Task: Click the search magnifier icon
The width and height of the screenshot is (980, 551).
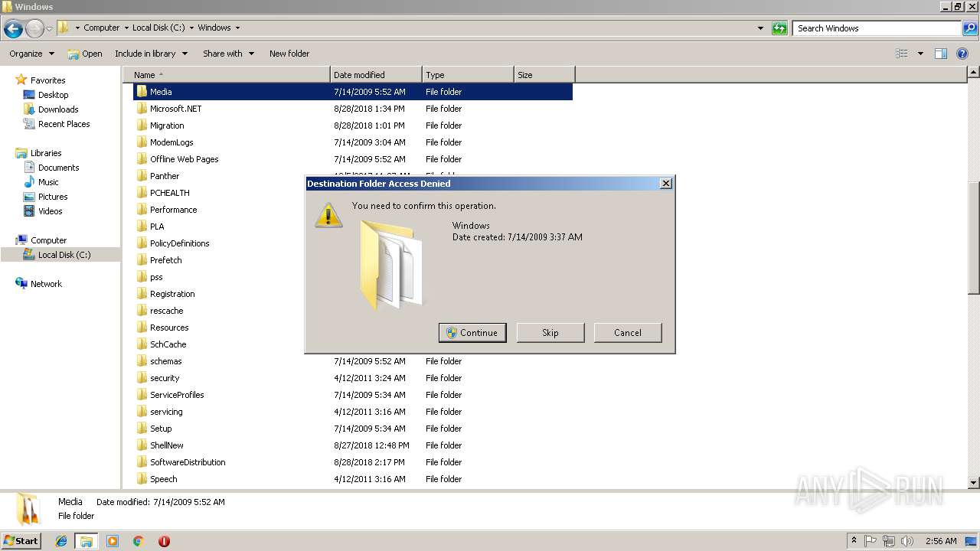Action: pyautogui.click(x=969, y=28)
